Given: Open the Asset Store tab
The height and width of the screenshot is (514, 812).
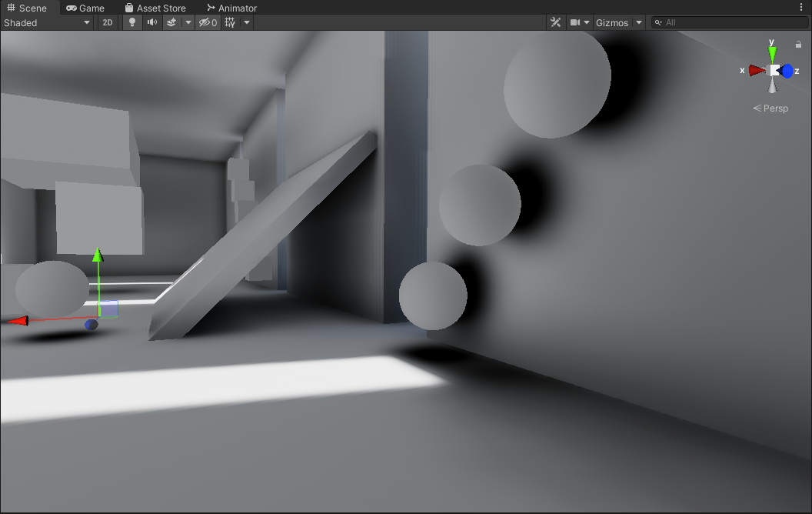Looking at the screenshot, I should (x=155, y=8).
